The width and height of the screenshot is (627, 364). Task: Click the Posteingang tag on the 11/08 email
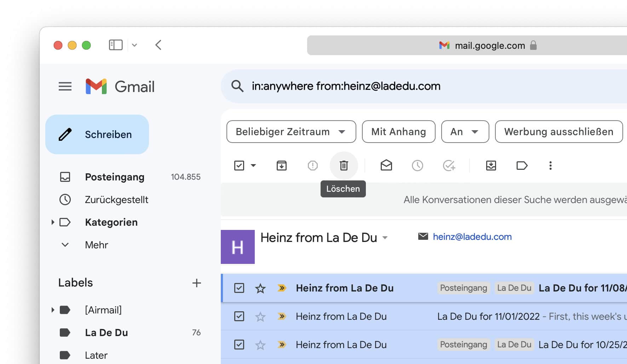click(464, 288)
